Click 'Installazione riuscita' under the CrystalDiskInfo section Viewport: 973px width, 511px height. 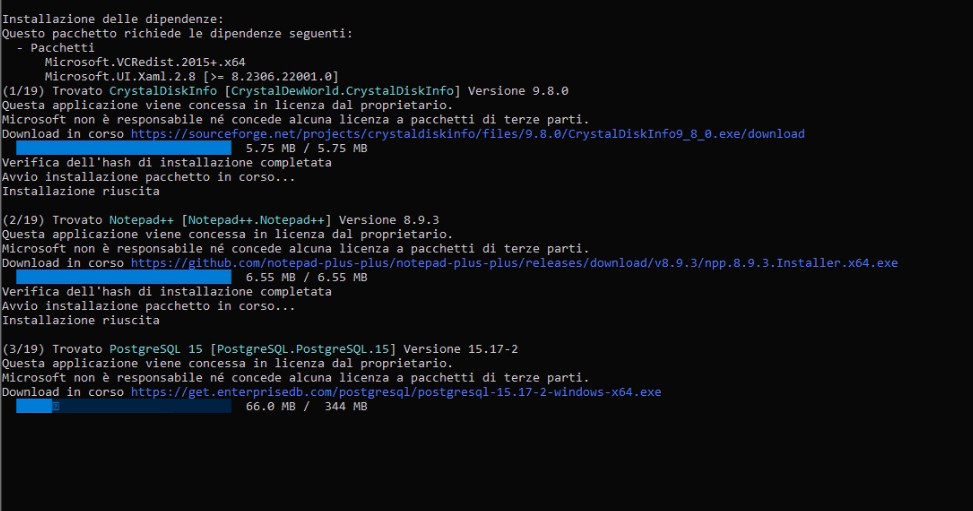[80, 191]
